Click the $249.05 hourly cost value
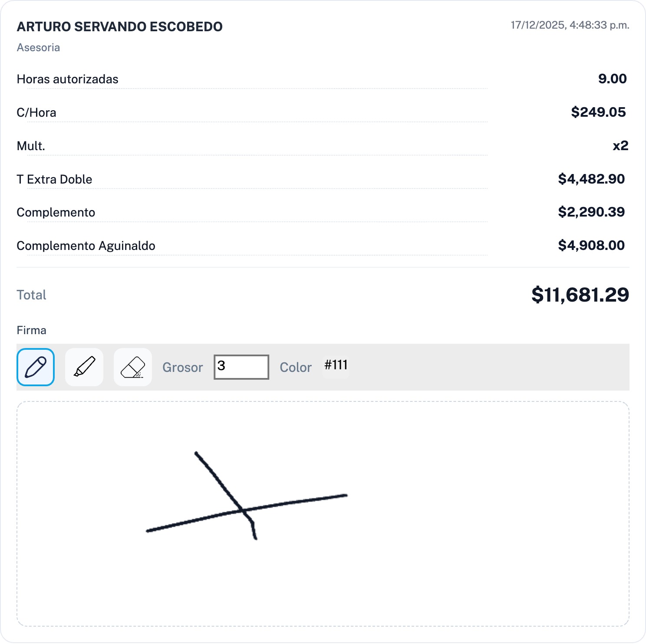This screenshot has height=644, width=646. (598, 112)
